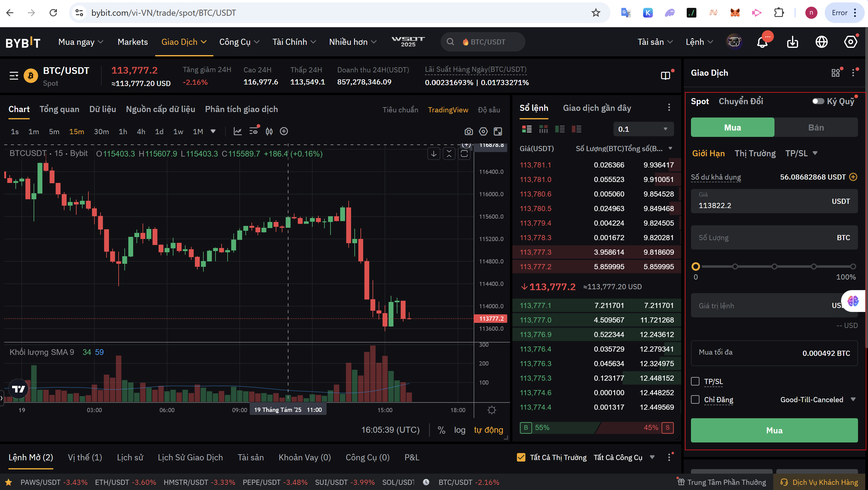Switch to the Giao dịch gần đây tab

click(x=597, y=108)
